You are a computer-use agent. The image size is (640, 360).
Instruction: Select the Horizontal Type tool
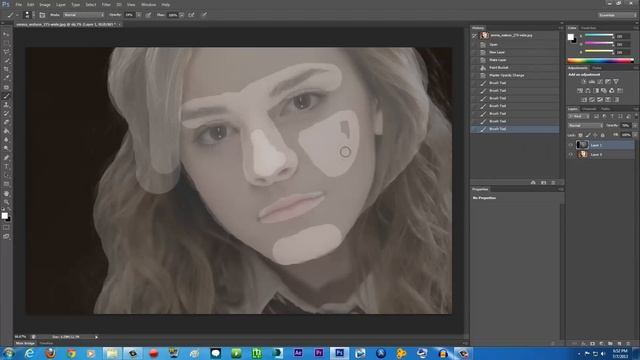(6, 167)
